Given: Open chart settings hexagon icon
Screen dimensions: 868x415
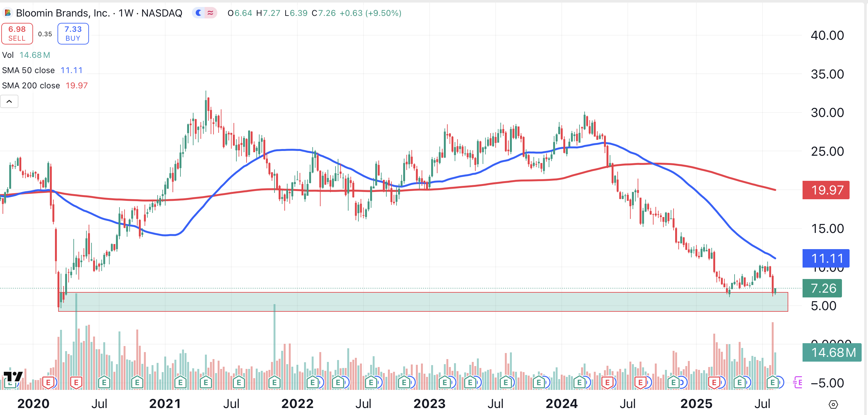Looking at the screenshot, I should point(833,404).
